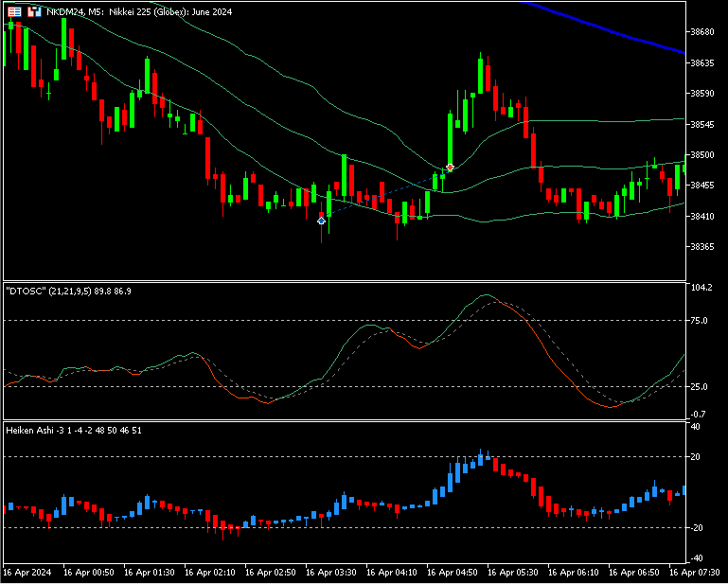
Task: Click the 16 Apr 04:10 time label
Action: tap(391, 572)
